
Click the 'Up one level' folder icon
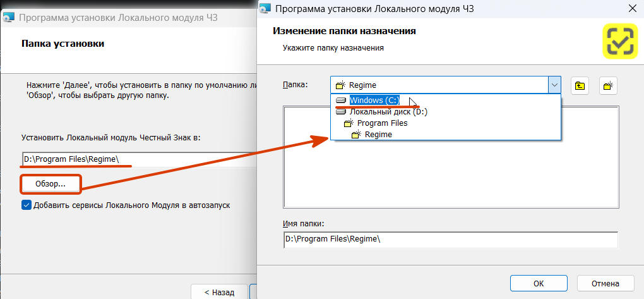(580, 85)
